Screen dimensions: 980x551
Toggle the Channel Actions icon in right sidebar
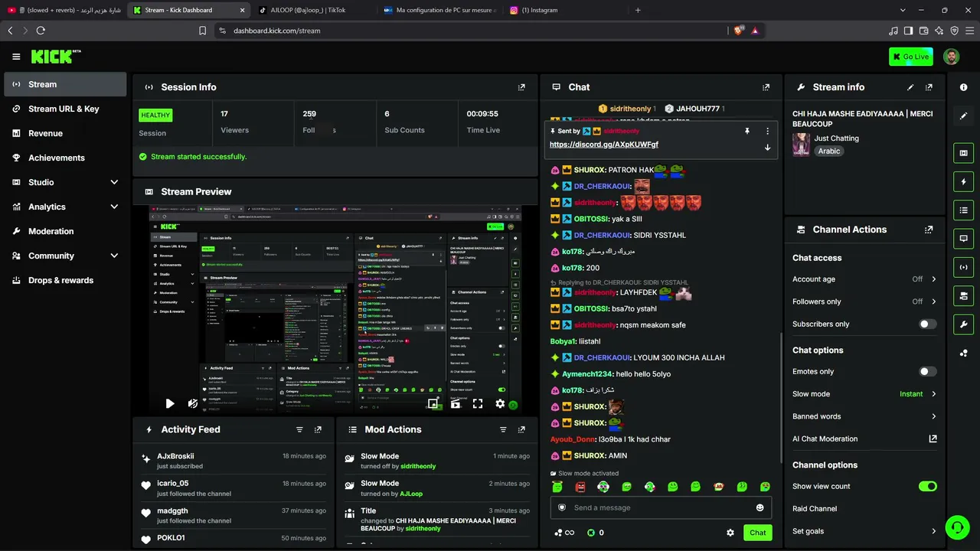(x=963, y=295)
